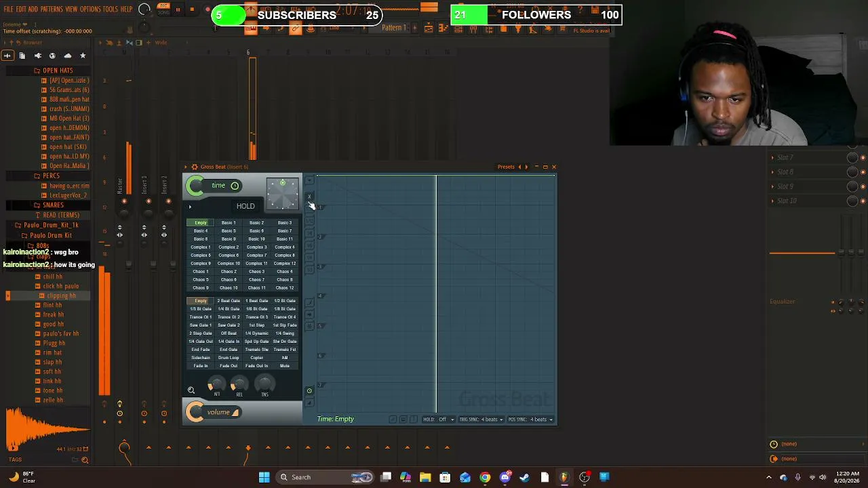Viewport: 868px width, 488px height.
Task: Open Gross Beat Presets dropdown
Action: [x=506, y=167]
